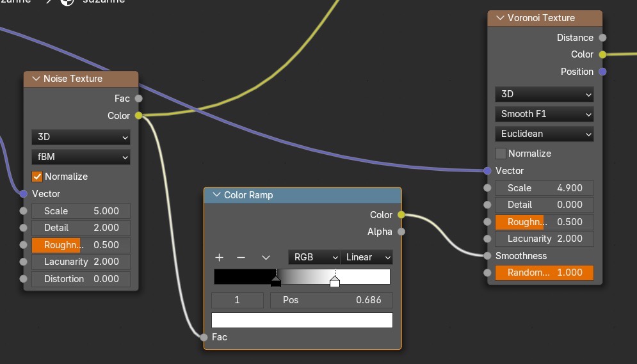
Task: Click Voronoi Color output socket
Action: pos(602,54)
